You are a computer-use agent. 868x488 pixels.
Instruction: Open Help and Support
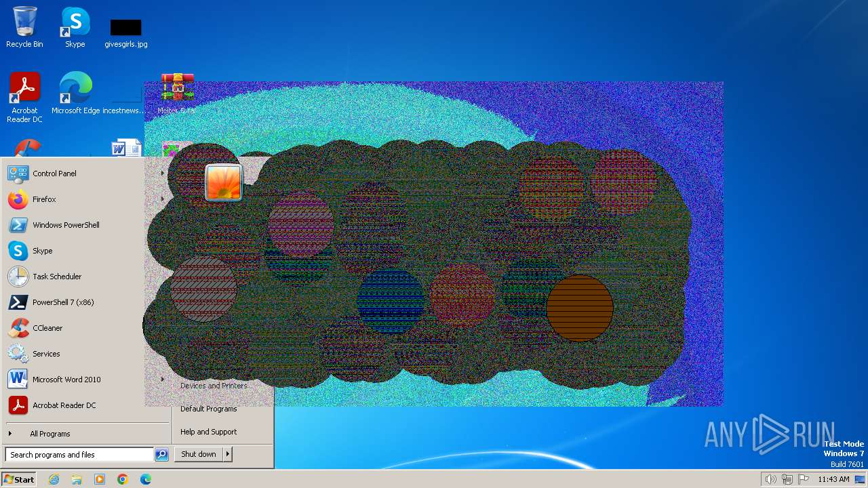(209, 432)
